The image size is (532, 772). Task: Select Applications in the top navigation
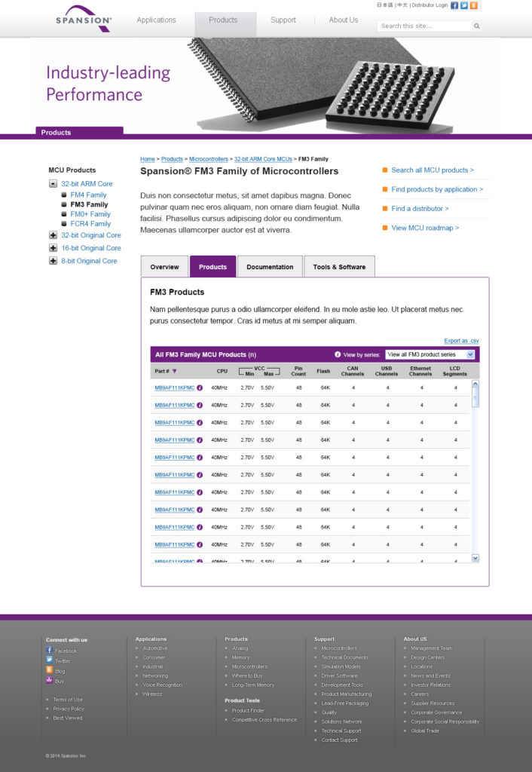156,20
